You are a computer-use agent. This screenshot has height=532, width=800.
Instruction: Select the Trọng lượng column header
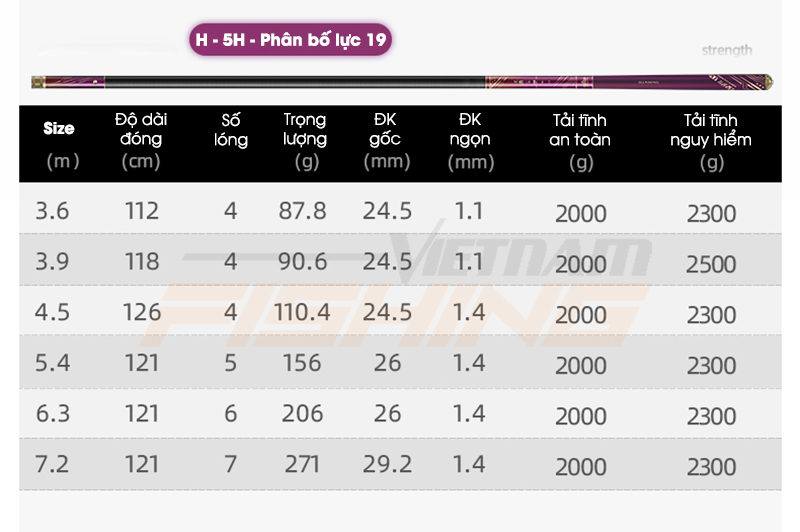tap(305, 140)
